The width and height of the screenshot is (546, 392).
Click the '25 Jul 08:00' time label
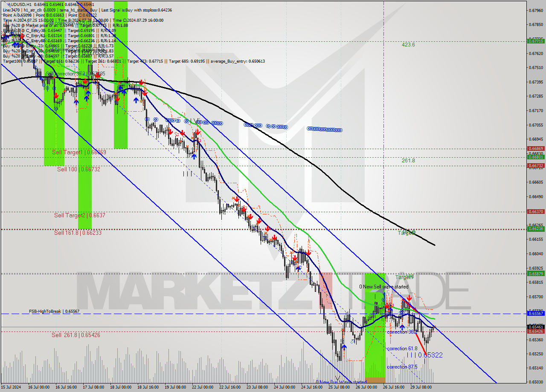click(340, 387)
